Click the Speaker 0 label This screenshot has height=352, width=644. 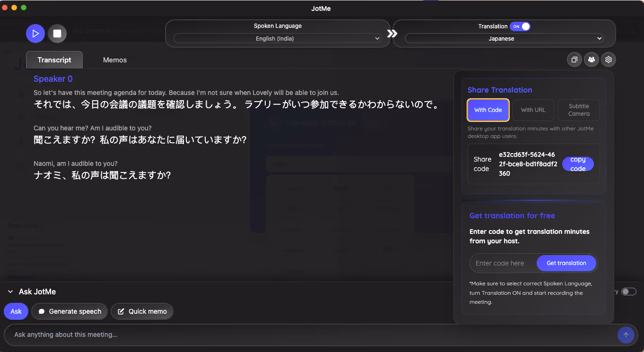[x=53, y=79]
